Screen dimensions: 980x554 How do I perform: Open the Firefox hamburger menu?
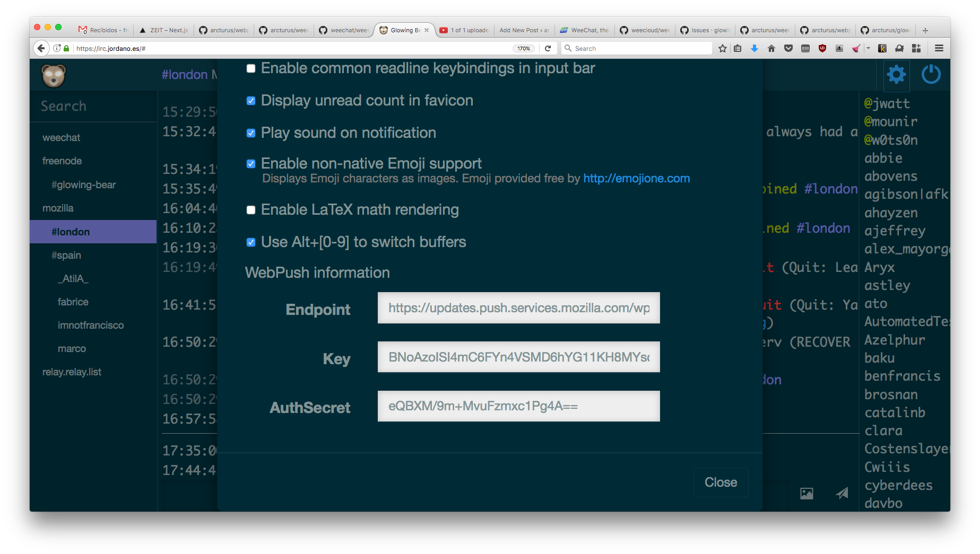click(939, 48)
